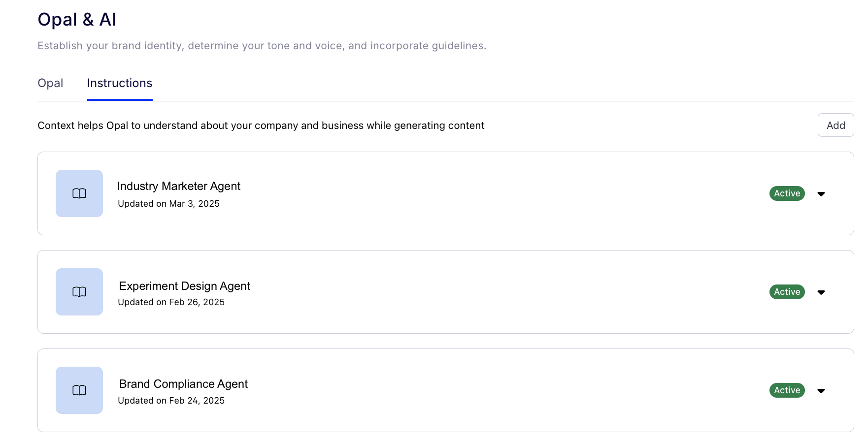The image size is (868, 441).
Task: Click the Brand Compliance Agent book icon
Action: [79, 390]
